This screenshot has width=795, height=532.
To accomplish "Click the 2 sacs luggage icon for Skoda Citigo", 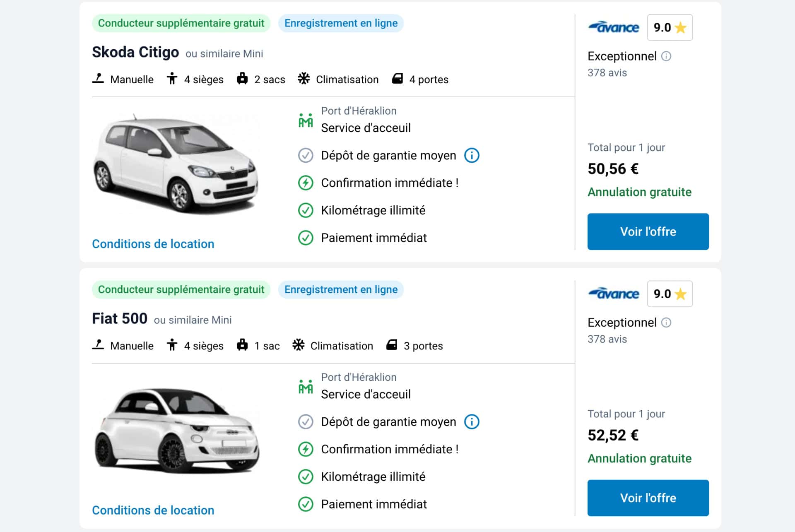I will click(x=242, y=79).
